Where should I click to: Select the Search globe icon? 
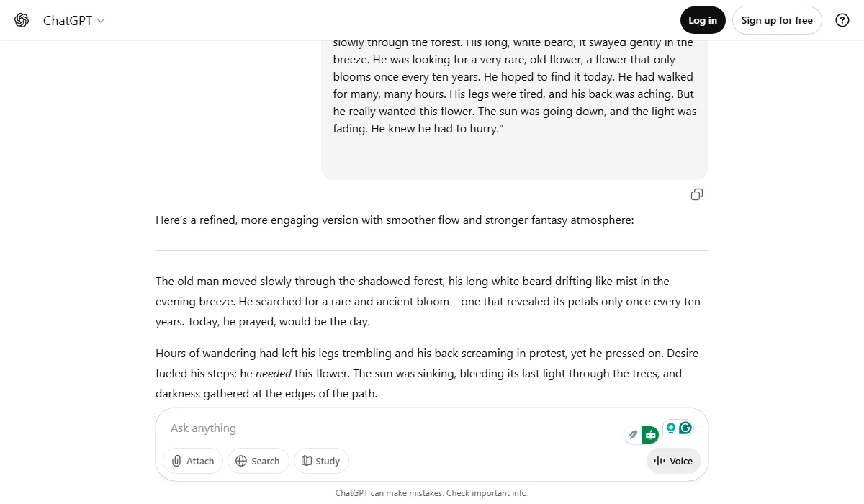tap(243, 461)
